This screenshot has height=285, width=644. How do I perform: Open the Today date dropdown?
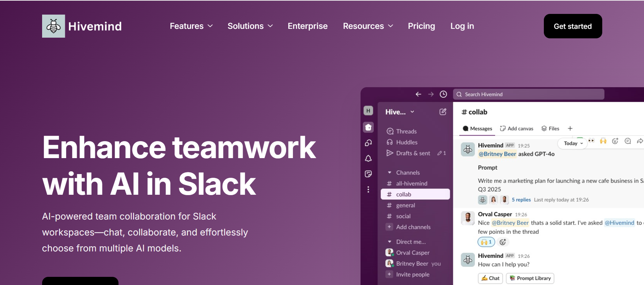[573, 143]
